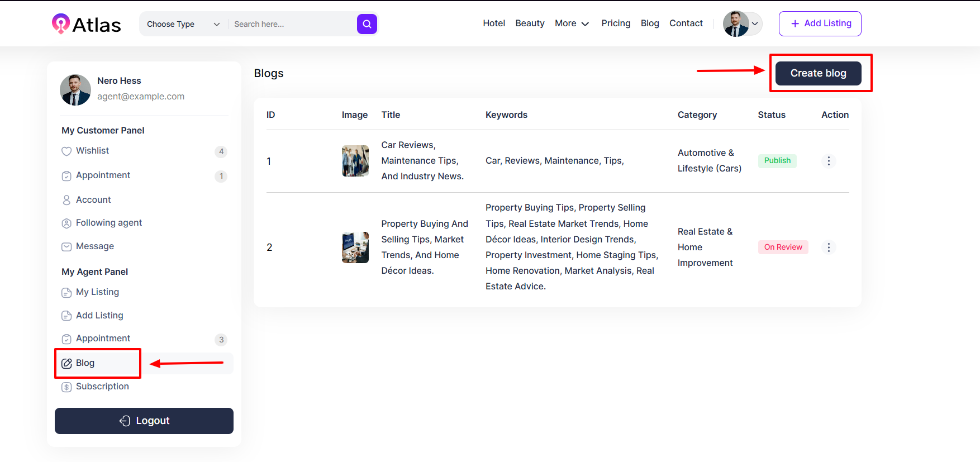980x462 pixels.
Task: Open three-dot action menu for blog 1
Action: coord(829,161)
